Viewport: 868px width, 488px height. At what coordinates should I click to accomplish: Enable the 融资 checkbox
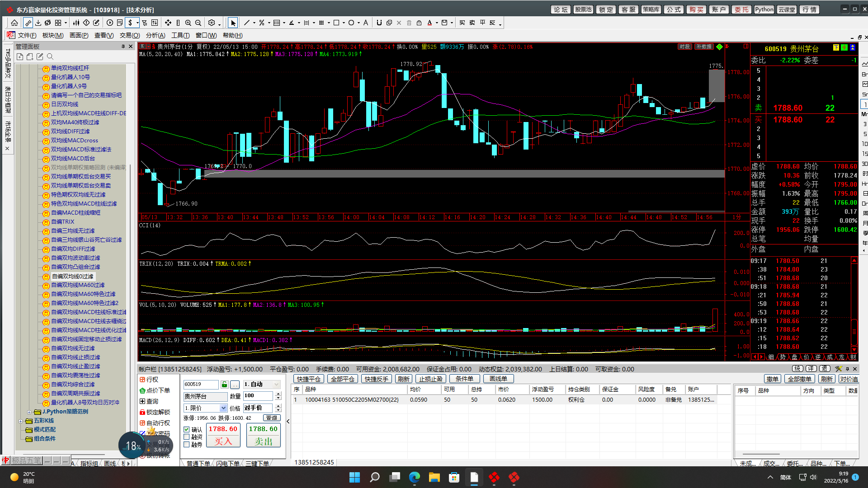(x=187, y=437)
